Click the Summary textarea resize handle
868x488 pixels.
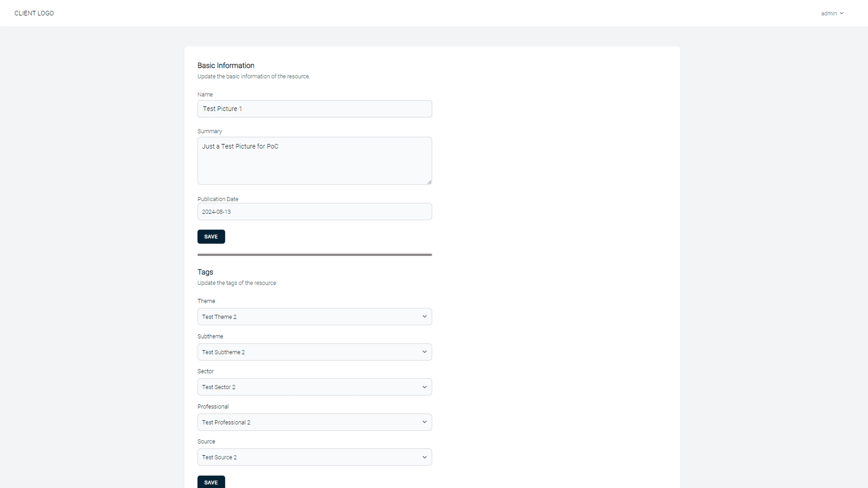click(429, 182)
